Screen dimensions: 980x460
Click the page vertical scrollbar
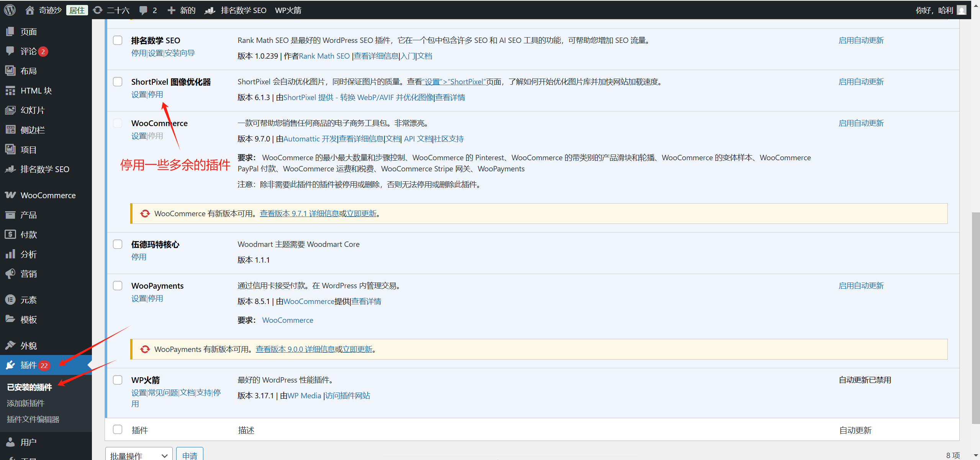coord(975,317)
